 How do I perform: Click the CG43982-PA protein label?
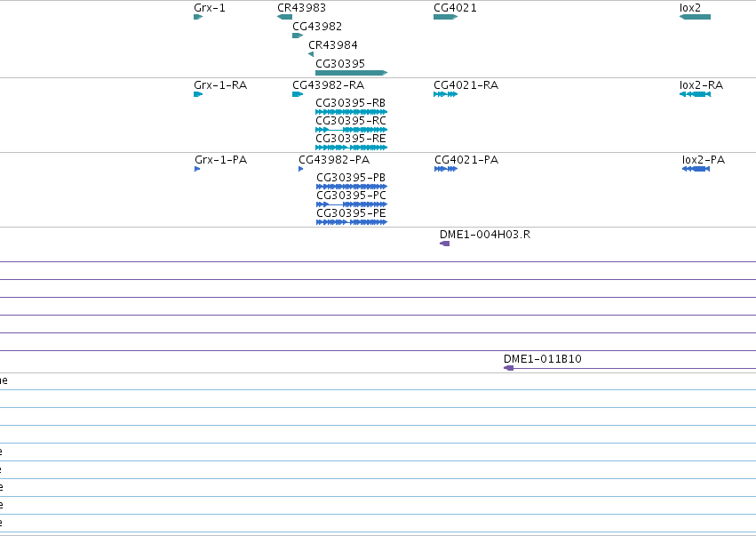334,160
